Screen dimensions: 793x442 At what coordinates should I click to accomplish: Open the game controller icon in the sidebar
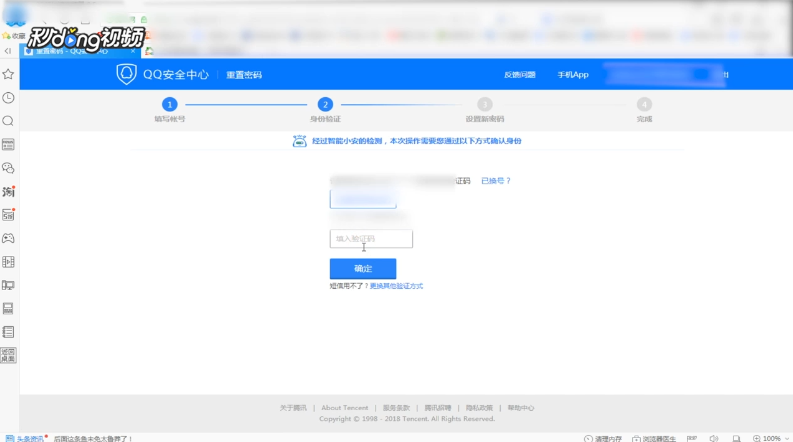coord(8,238)
